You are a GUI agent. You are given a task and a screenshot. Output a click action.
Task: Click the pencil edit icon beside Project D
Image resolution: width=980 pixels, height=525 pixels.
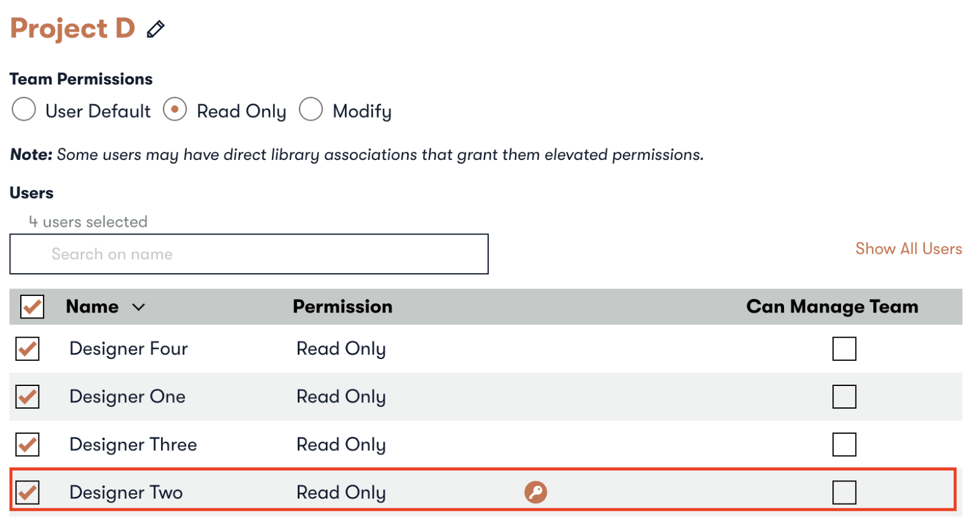click(156, 29)
